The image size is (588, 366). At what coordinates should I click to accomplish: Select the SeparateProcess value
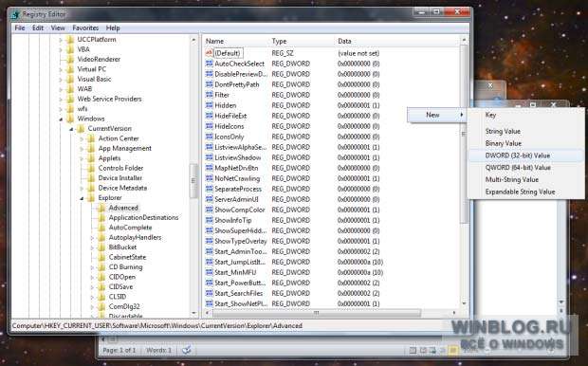[x=238, y=189]
